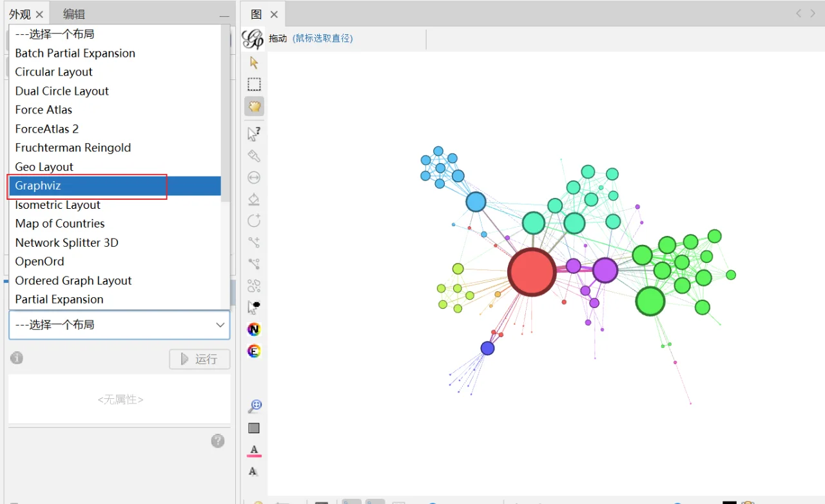Click the (鼠标选取直径) link

[322, 39]
